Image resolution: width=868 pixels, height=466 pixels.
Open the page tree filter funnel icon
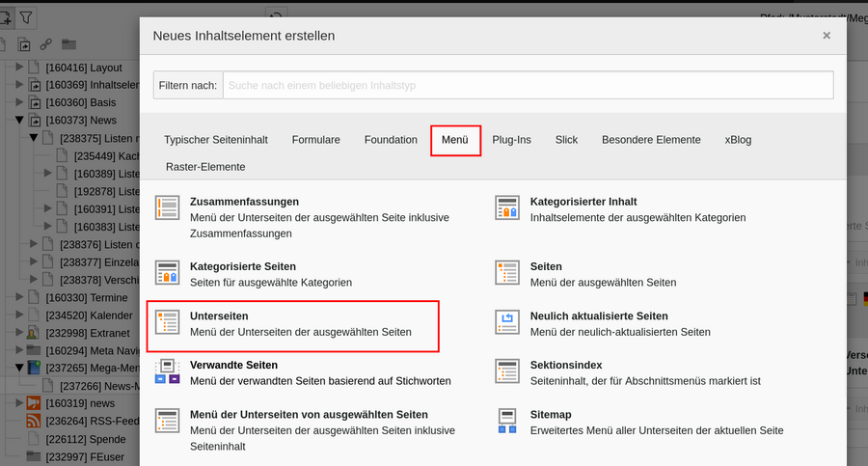coord(26,18)
